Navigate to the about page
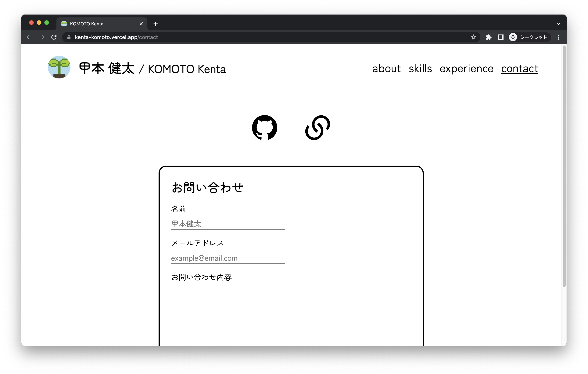This screenshot has height=374, width=588. coord(386,69)
